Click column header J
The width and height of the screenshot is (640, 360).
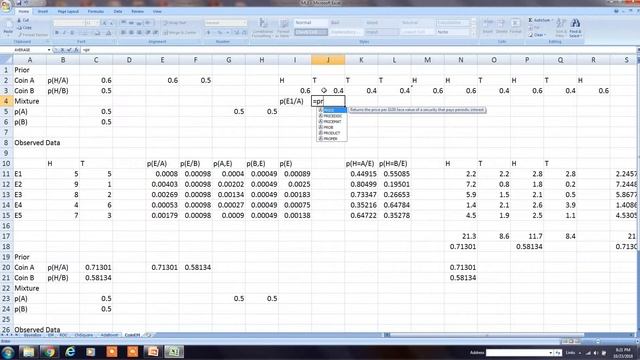[x=328, y=60]
